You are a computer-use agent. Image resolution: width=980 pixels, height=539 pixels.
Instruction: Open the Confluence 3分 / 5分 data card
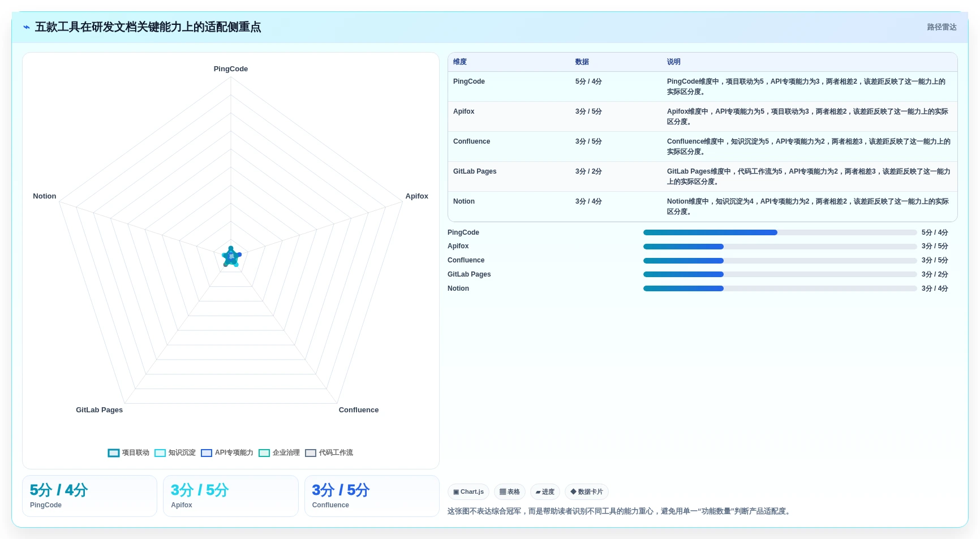[x=372, y=496]
